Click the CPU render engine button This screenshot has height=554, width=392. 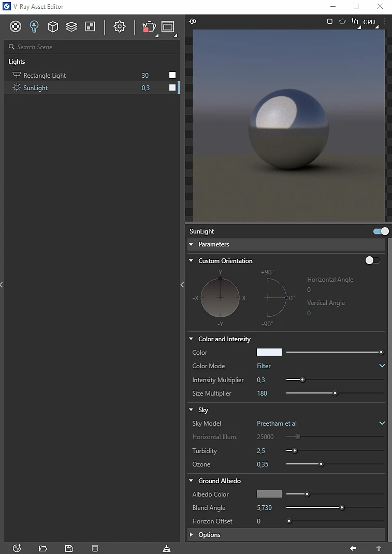[370, 22]
